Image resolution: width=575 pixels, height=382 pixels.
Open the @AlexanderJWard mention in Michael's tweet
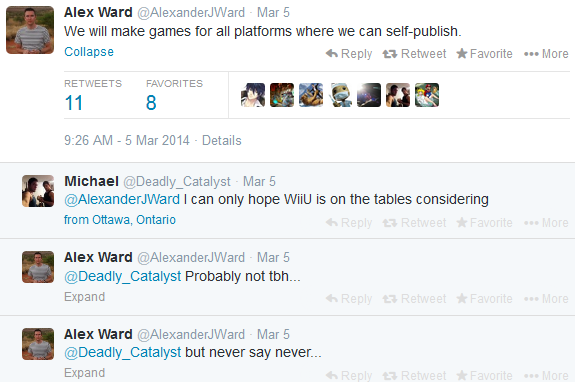(x=122, y=199)
